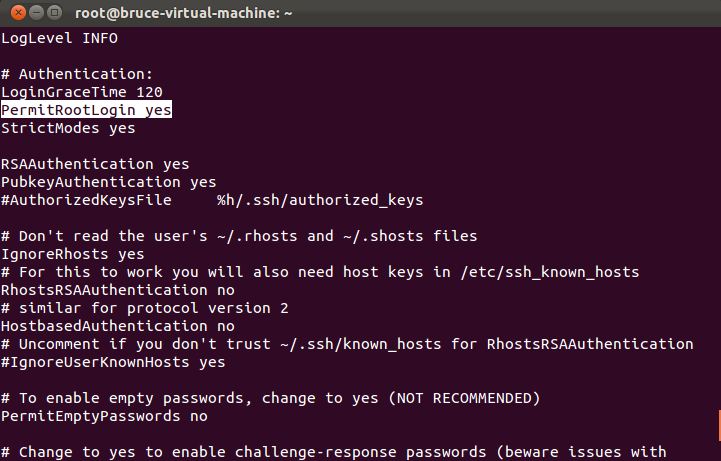This screenshot has height=461, width=721.
Task: Click the RhostsRSAAuthentication no line
Action: coord(118,290)
